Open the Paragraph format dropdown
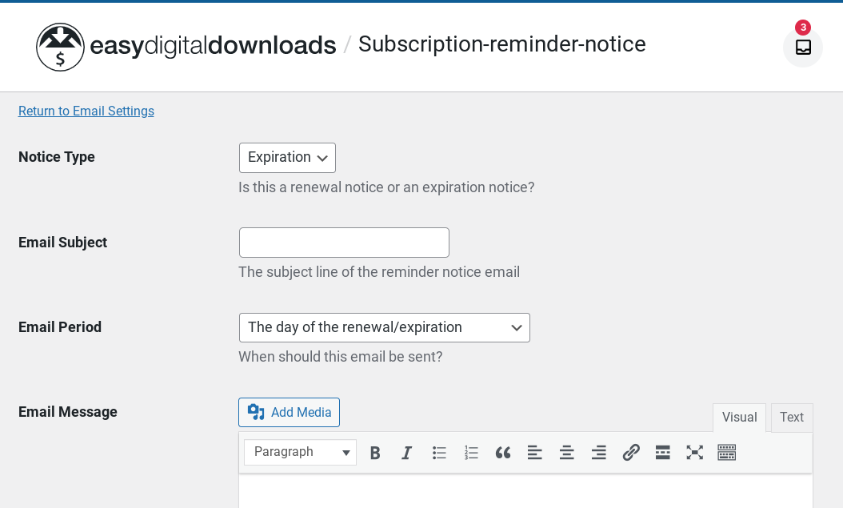843x508 pixels. [x=301, y=452]
